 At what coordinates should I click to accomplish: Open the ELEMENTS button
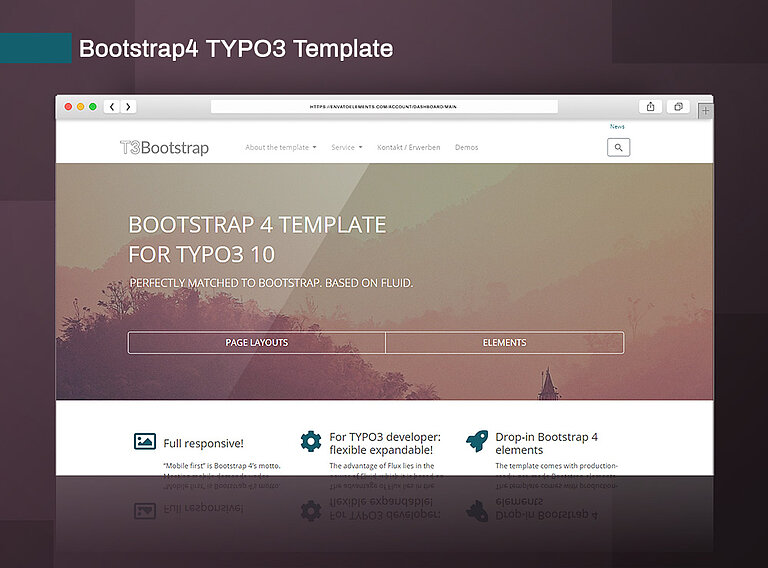[504, 343]
